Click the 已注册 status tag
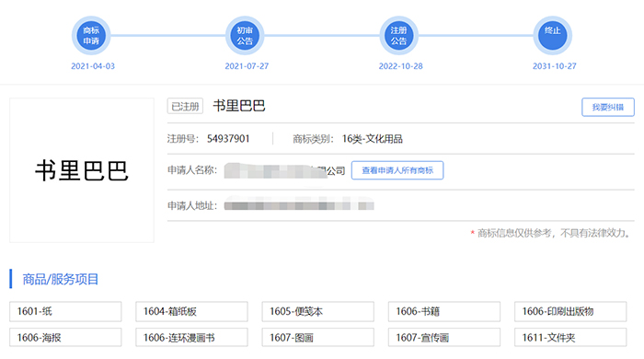The width and height of the screenshot is (644, 359). pos(185,107)
